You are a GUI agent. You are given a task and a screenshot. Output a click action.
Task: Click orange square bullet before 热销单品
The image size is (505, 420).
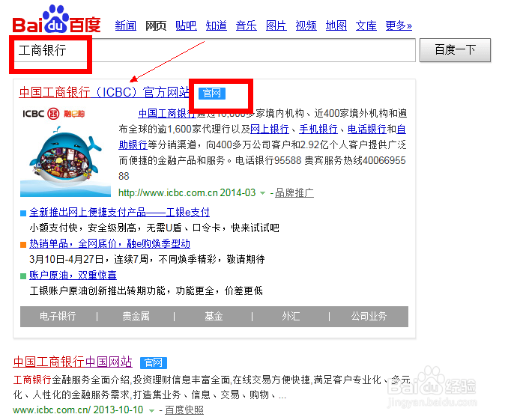pyautogui.click(x=23, y=245)
